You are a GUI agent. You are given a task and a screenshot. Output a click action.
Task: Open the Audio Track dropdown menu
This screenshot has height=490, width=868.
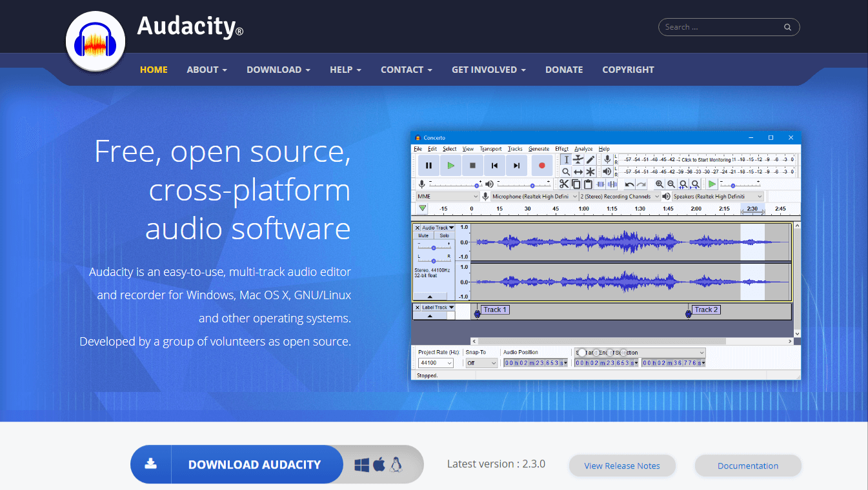coord(438,228)
